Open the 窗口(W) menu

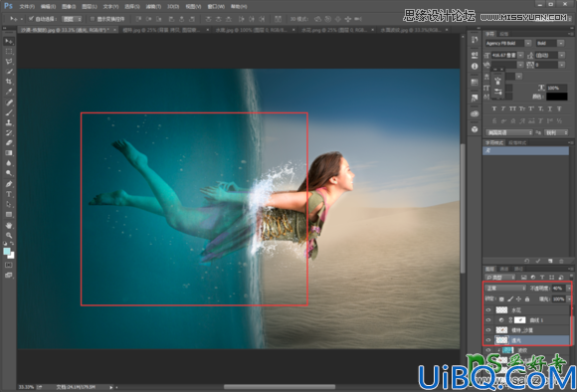[x=216, y=6]
